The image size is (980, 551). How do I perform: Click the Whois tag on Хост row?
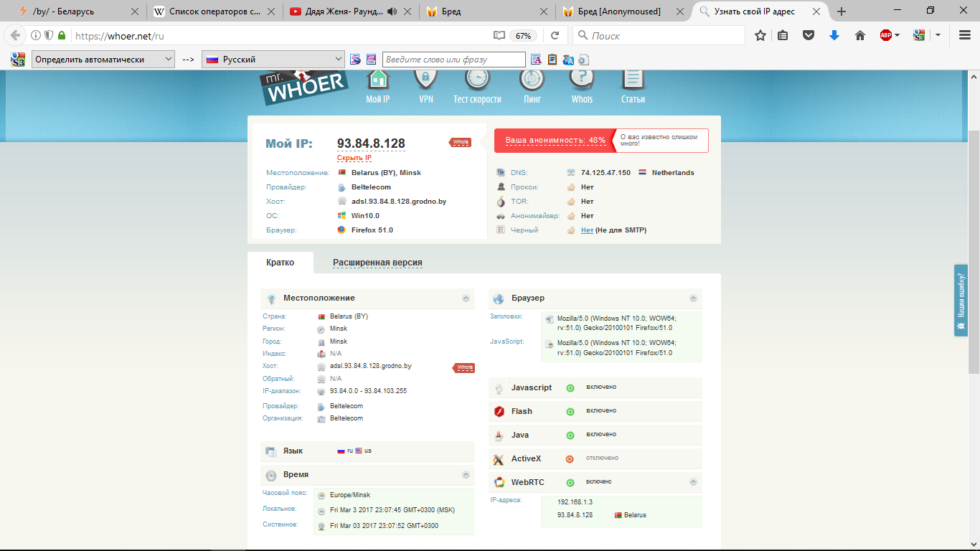(463, 368)
